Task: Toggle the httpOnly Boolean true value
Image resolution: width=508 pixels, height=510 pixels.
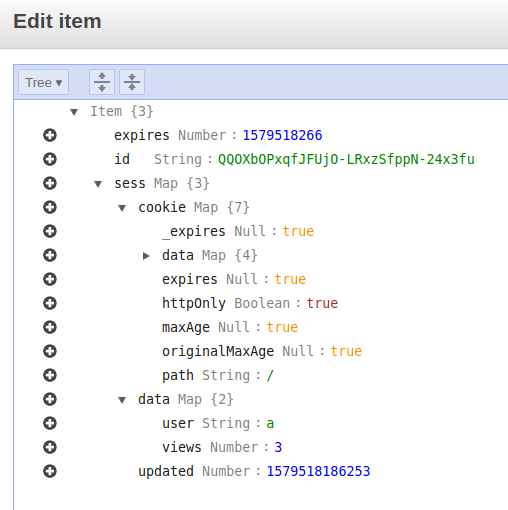Action: point(322,303)
